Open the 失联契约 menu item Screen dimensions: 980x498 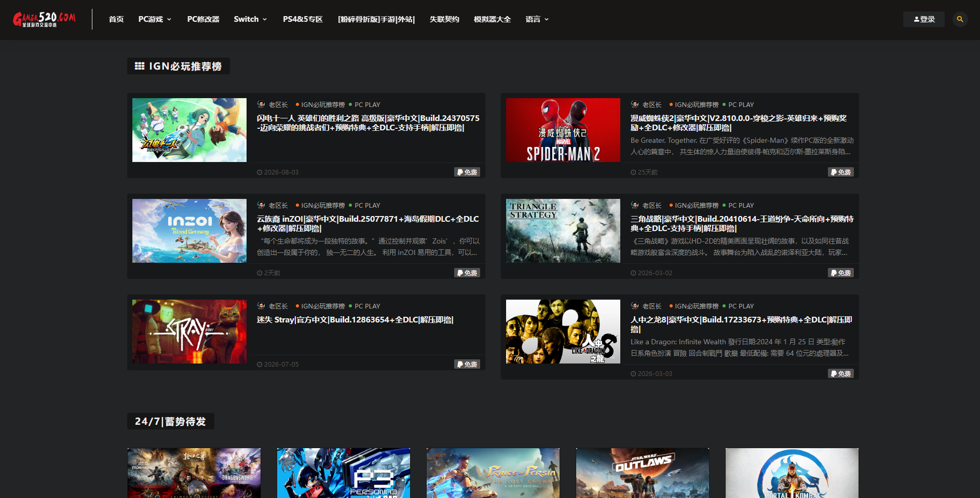tap(444, 19)
